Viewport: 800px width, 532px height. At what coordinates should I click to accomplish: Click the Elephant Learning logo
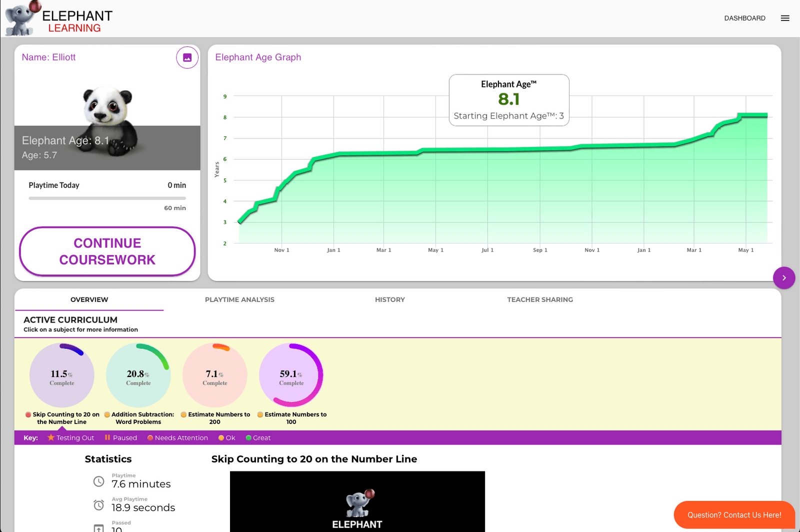(58, 19)
